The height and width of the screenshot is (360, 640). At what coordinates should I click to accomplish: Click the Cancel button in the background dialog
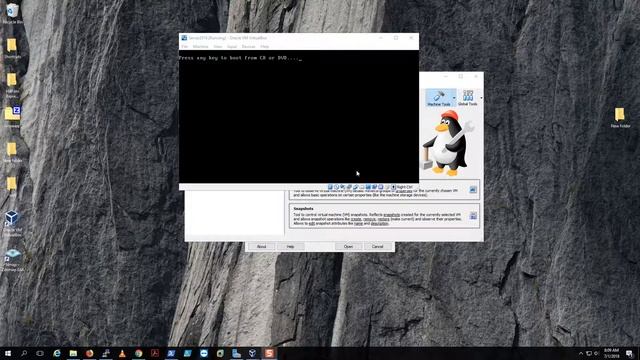tap(378, 247)
